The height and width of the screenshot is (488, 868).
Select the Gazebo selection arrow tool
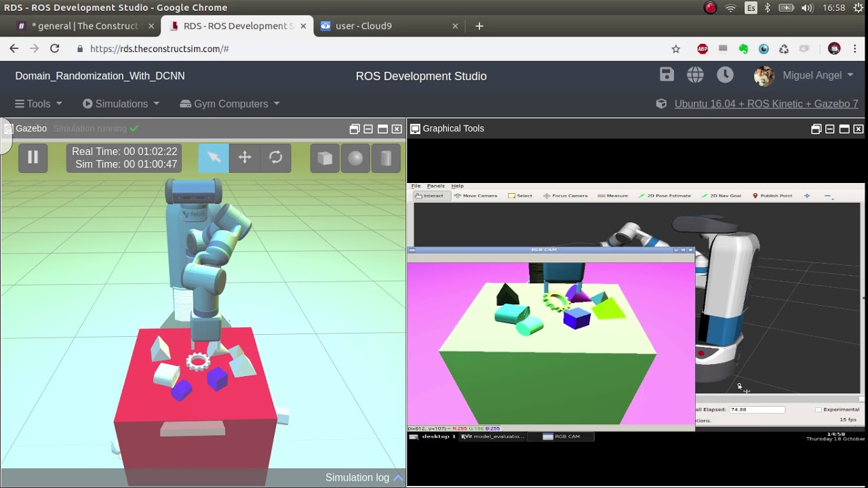[214, 158]
